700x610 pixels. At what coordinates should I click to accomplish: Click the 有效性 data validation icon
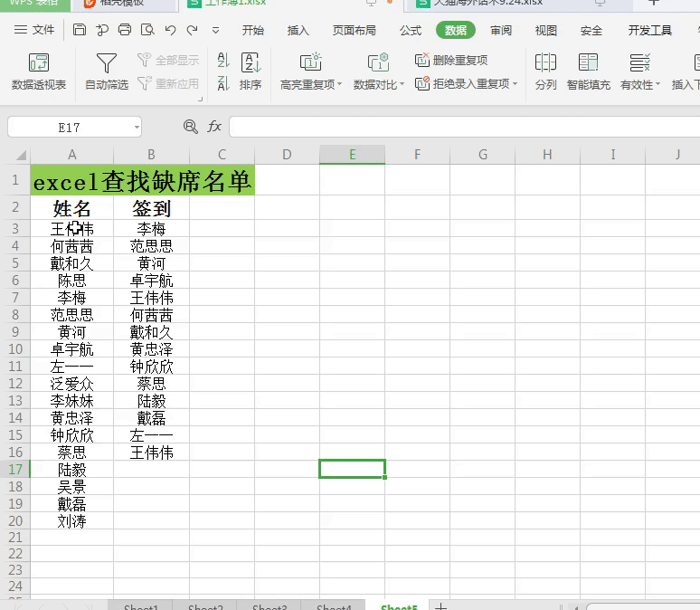639,62
